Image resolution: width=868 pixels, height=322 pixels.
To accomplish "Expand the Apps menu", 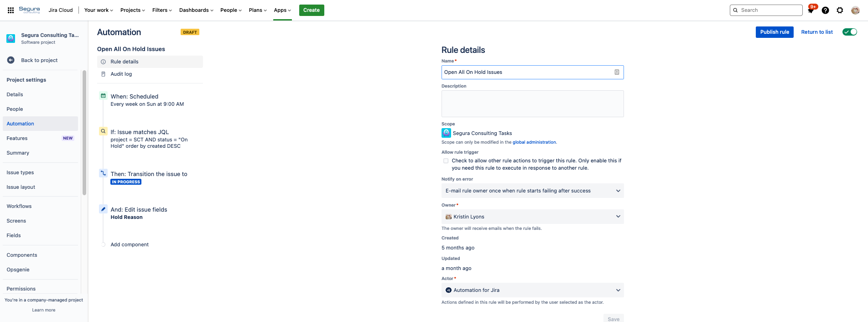I will coord(282,10).
